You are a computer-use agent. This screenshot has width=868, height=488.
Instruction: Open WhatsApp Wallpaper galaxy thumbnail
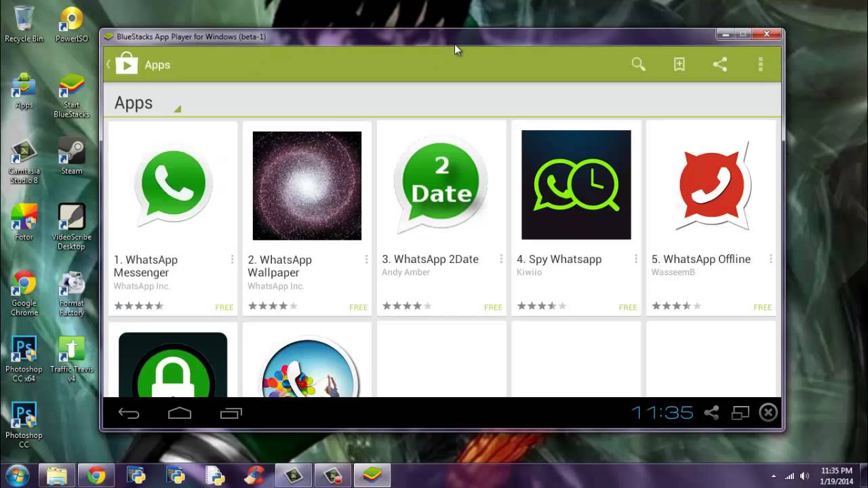pyautogui.click(x=307, y=186)
